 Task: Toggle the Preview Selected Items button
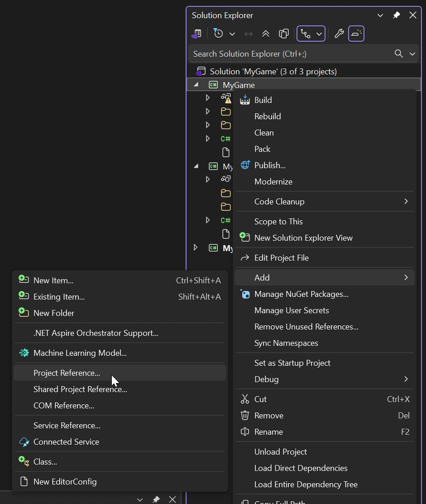click(356, 34)
